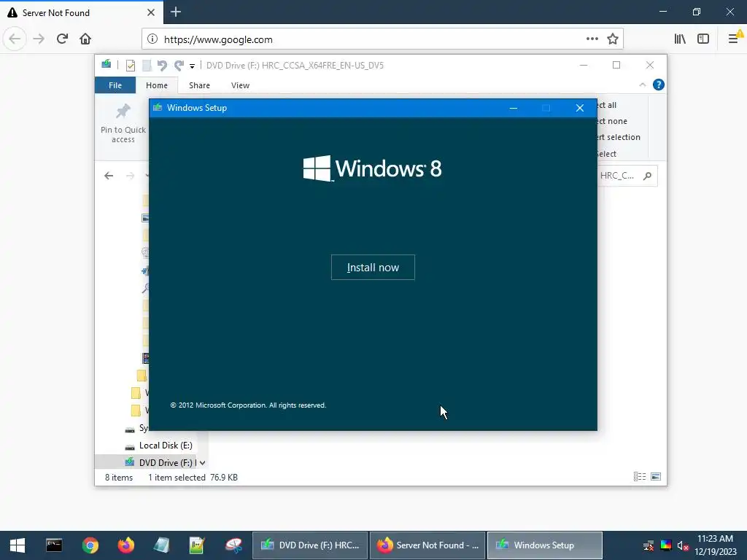Go back in File Explorer navigation
Viewport: 747px width, 560px height.
click(x=109, y=176)
